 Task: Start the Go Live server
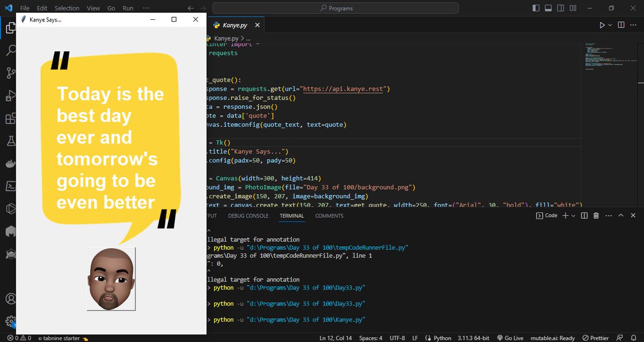click(510, 338)
